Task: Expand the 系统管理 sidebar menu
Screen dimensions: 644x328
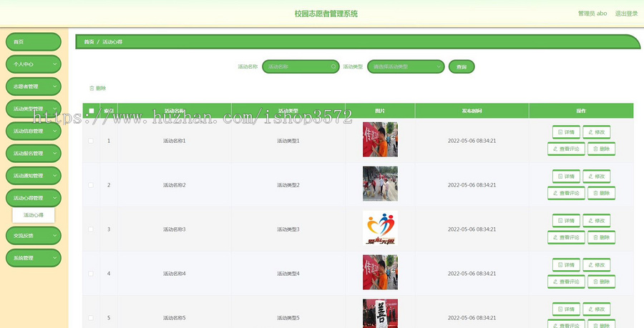Action: pos(33,258)
